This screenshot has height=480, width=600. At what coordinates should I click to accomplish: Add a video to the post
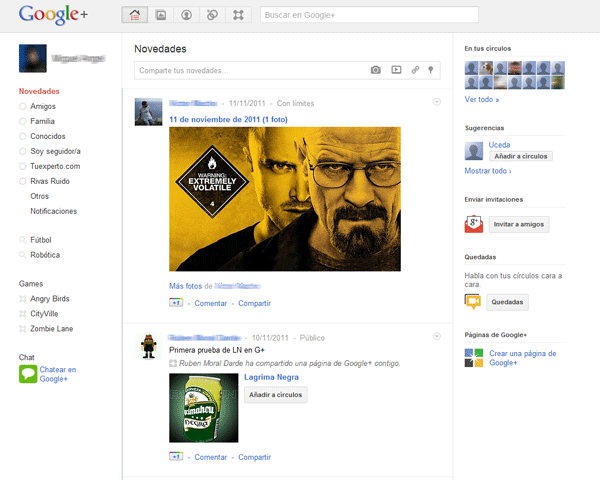click(396, 70)
